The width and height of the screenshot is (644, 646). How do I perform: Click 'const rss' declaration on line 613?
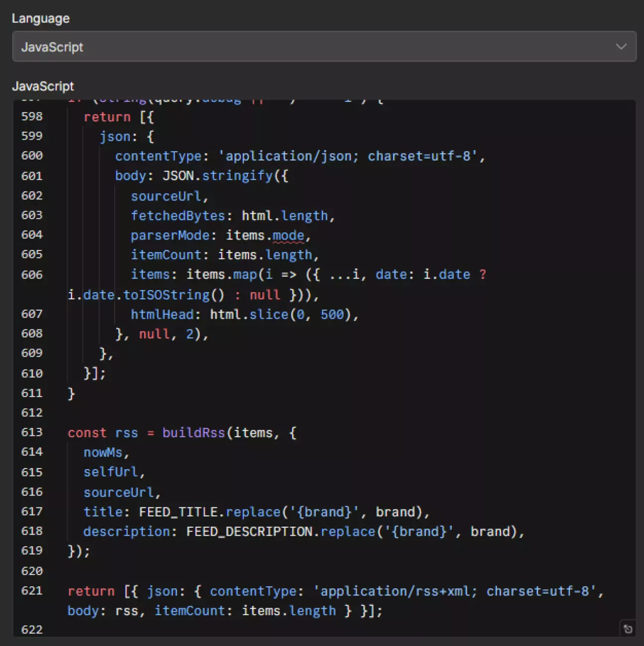pyautogui.click(x=103, y=433)
